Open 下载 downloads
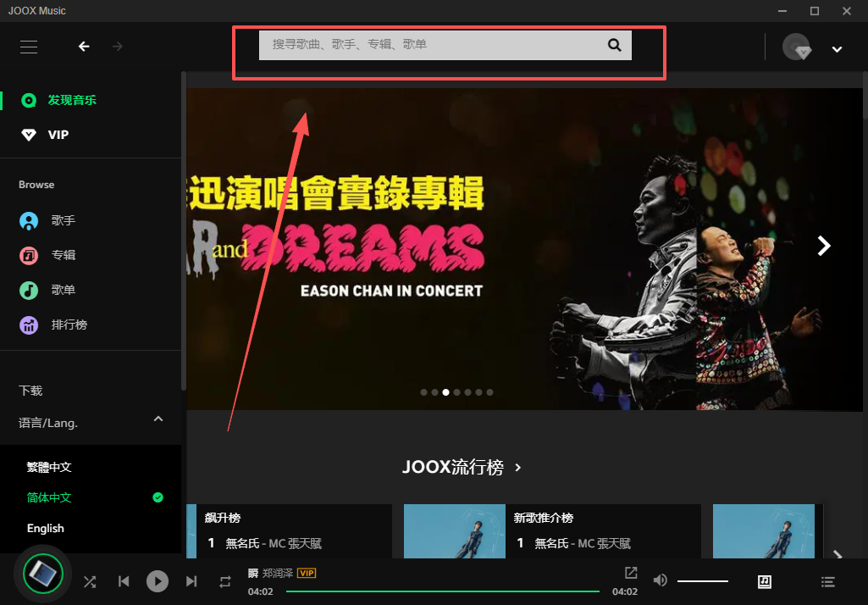Screen dimensions: 868x605 point(30,391)
